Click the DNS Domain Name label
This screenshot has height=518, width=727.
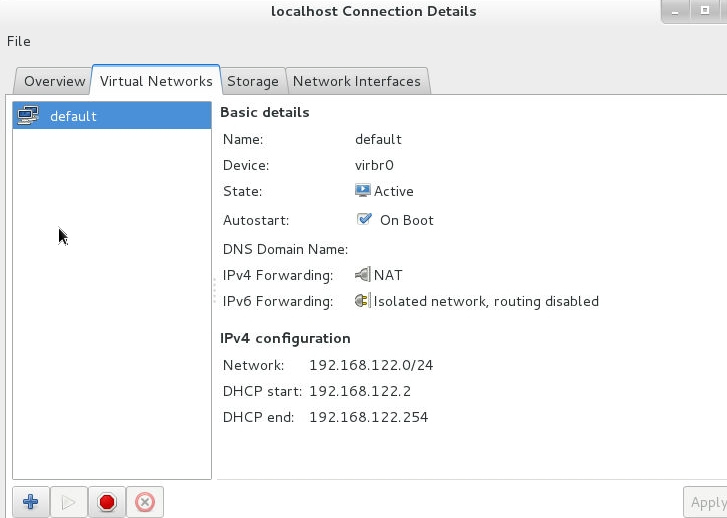285,249
